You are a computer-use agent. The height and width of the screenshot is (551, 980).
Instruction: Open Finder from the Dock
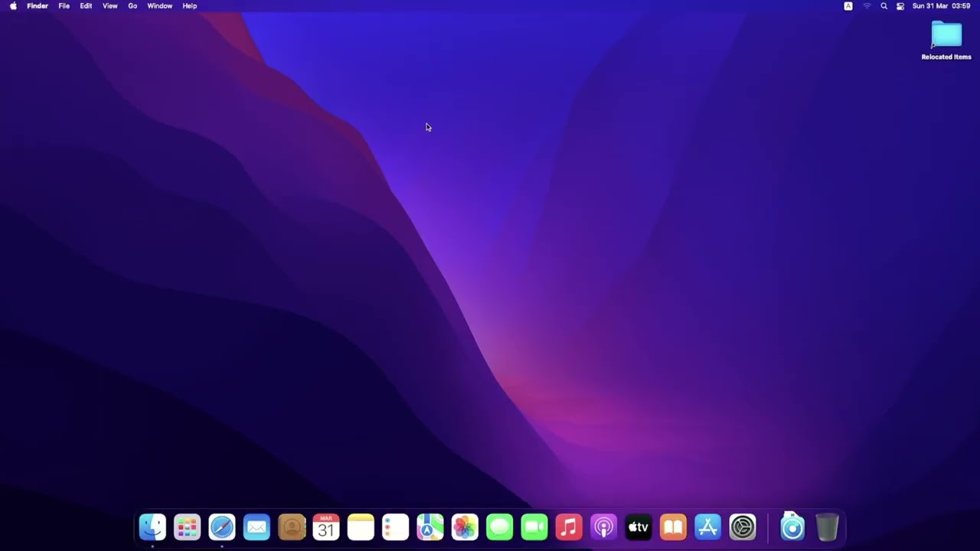[152, 527]
